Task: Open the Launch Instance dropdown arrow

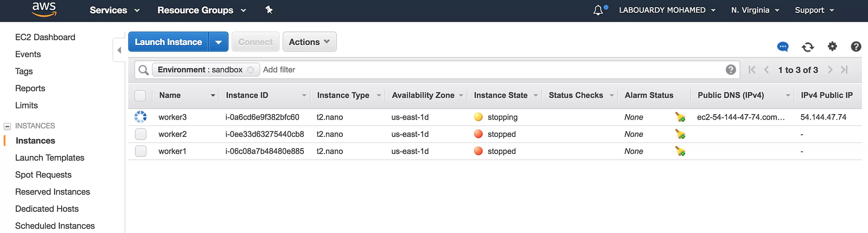Action: (219, 42)
